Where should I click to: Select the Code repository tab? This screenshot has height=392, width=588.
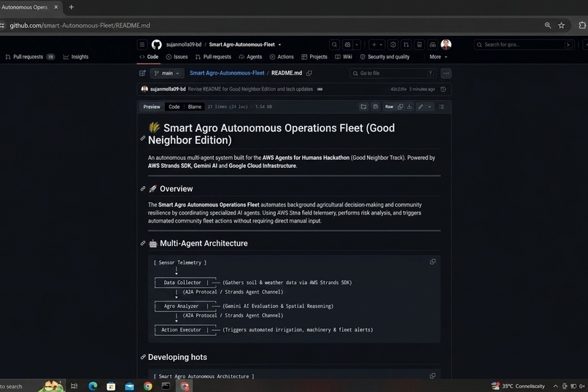point(149,57)
